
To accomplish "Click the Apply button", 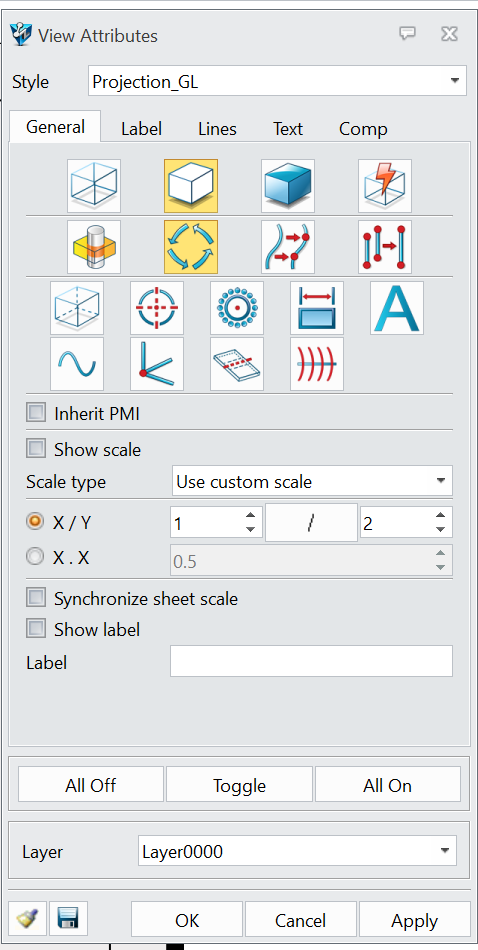I will point(414,920).
